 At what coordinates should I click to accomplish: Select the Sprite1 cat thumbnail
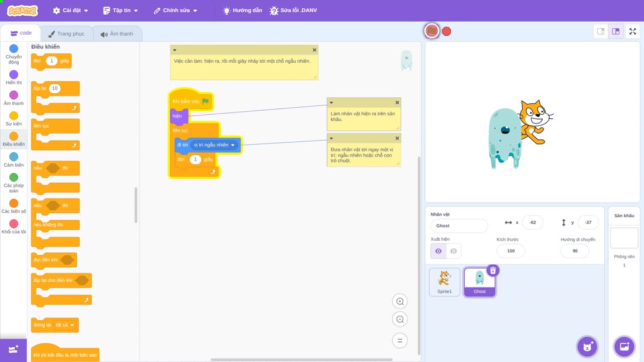click(x=444, y=282)
